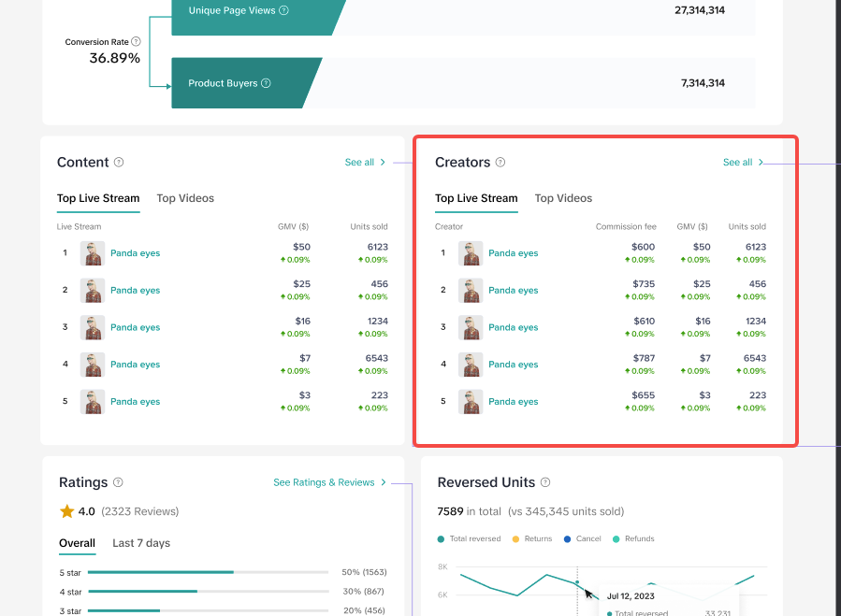Select Last 7 days ratings tab
Image resolution: width=841 pixels, height=616 pixels.
(141, 543)
